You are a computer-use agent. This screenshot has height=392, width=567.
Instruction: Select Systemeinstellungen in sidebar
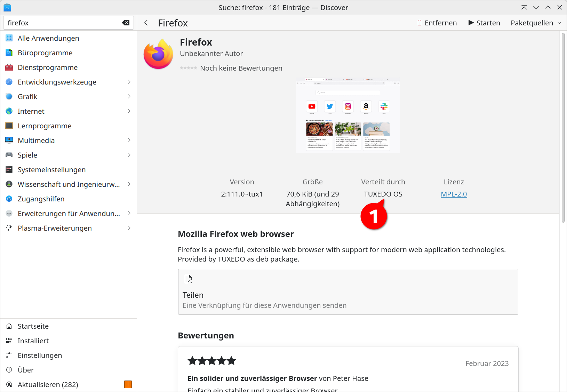pos(69,170)
